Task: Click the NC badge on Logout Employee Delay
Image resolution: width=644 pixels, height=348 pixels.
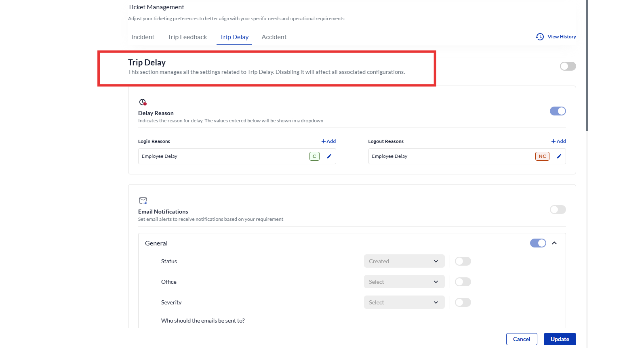Action: pyautogui.click(x=542, y=156)
